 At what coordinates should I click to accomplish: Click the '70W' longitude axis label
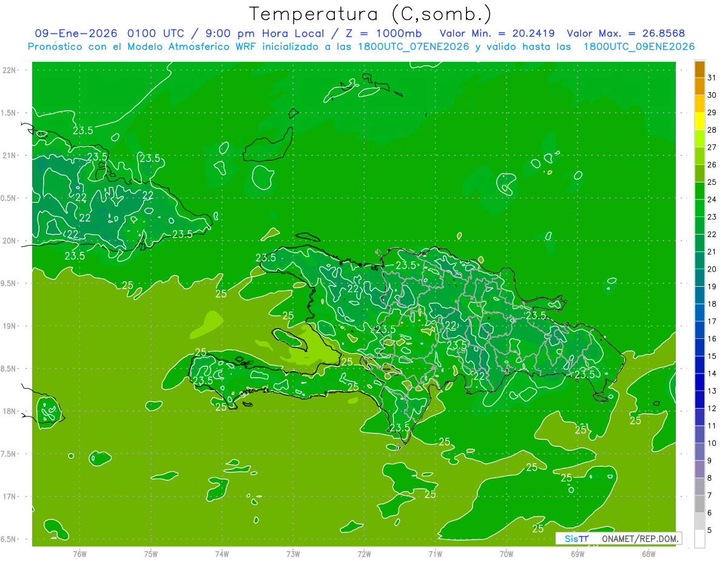[x=507, y=554]
